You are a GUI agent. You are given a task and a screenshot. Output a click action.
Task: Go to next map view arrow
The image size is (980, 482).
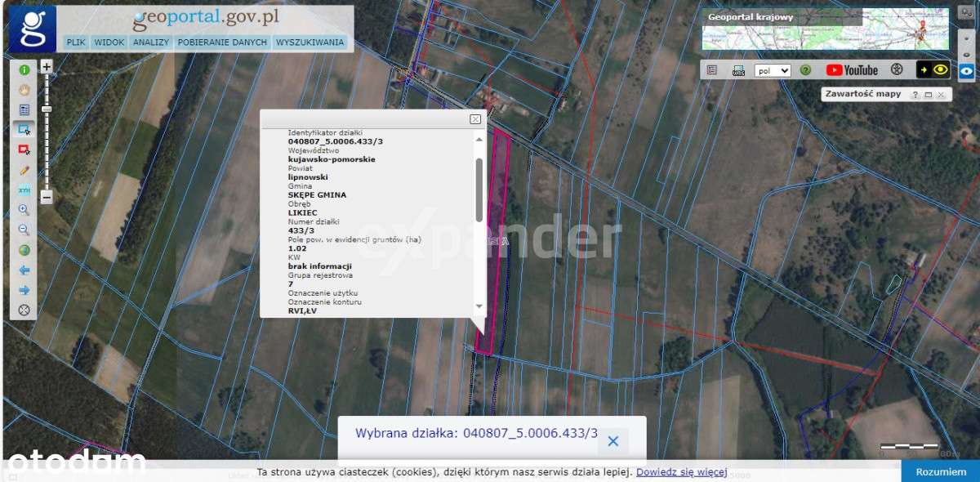(24, 290)
